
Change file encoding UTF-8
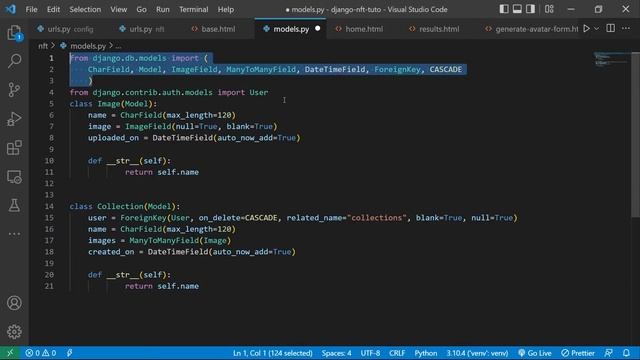(370, 353)
